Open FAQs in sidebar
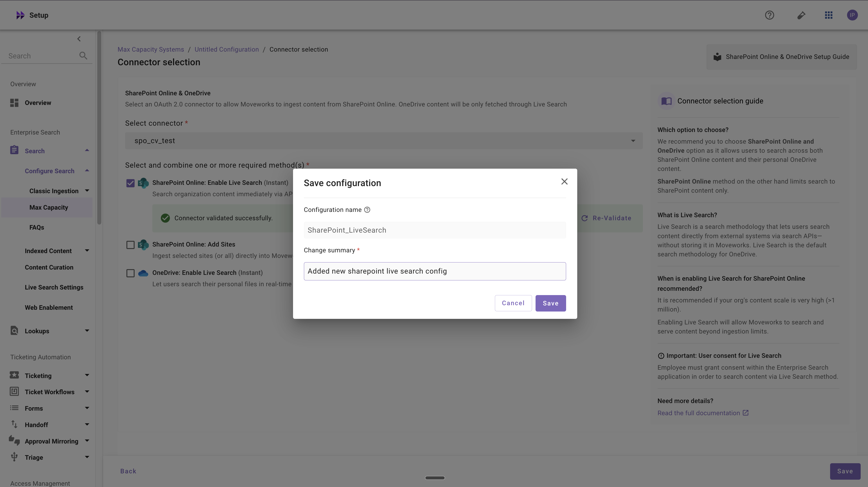The image size is (868, 487). pos(37,227)
